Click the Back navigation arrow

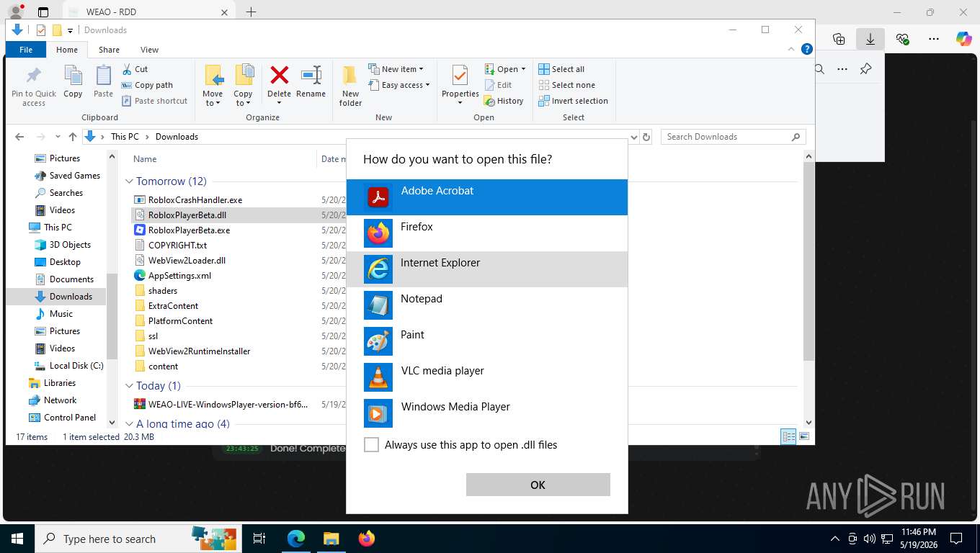coord(19,137)
